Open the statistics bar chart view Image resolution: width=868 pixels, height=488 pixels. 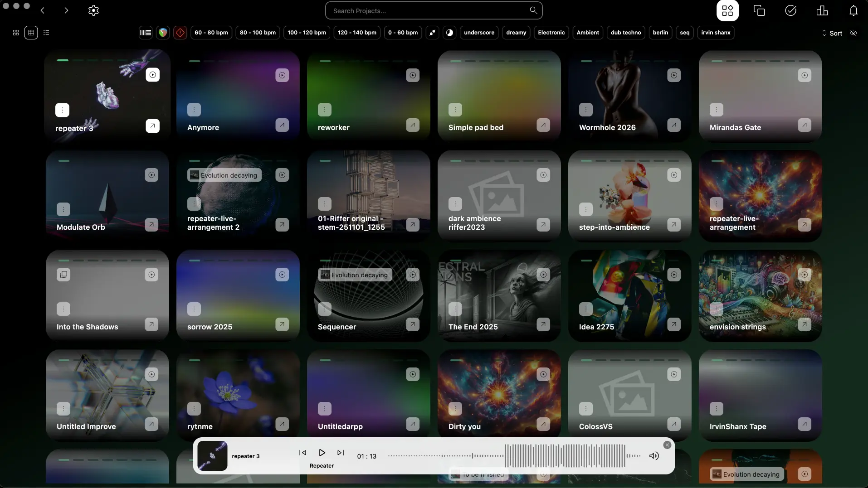click(x=822, y=10)
